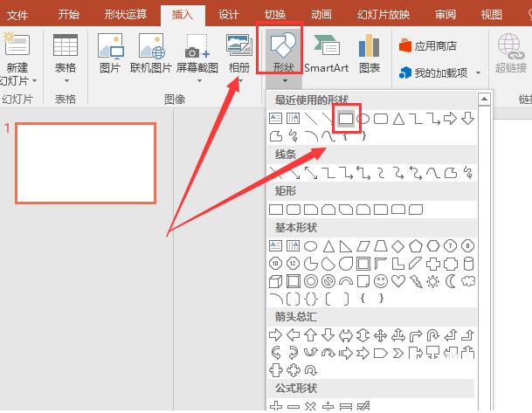Click the 超链接 button
The width and height of the screenshot is (532, 413).
coord(511,53)
